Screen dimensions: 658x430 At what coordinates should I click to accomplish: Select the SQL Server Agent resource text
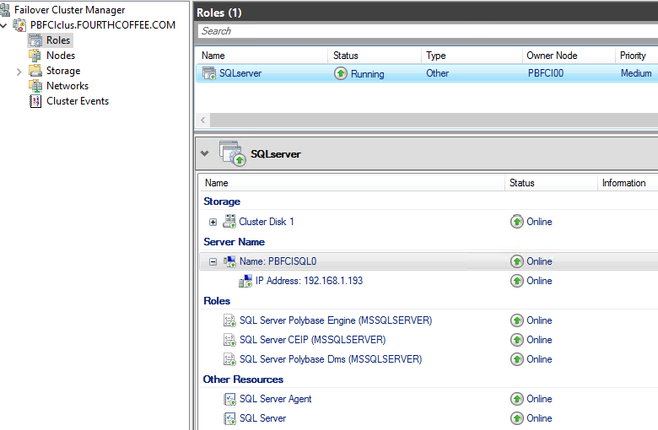pyautogui.click(x=275, y=399)
